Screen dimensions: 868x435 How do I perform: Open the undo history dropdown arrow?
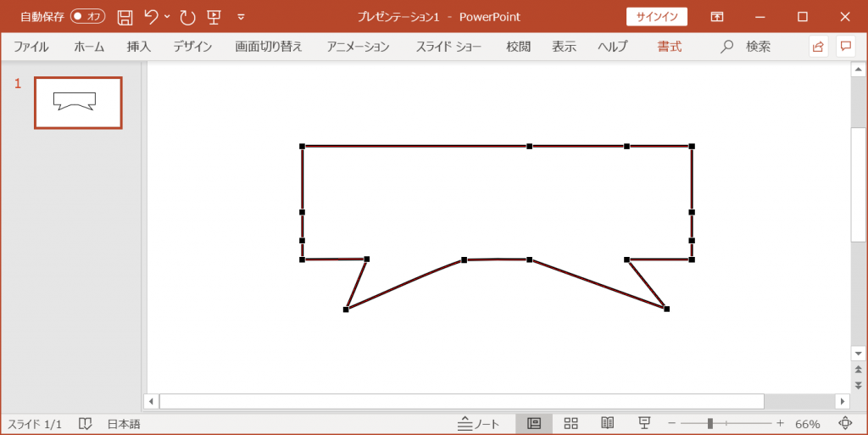click(x=167, y=17)
